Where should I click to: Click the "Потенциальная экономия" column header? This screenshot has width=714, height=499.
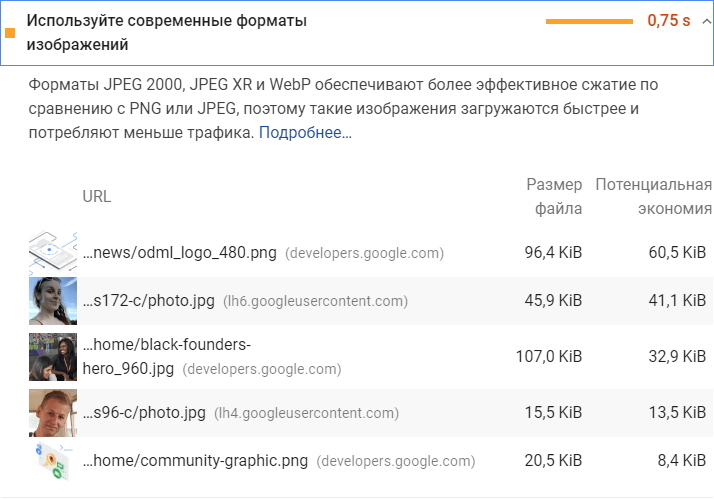coord(654,196)
